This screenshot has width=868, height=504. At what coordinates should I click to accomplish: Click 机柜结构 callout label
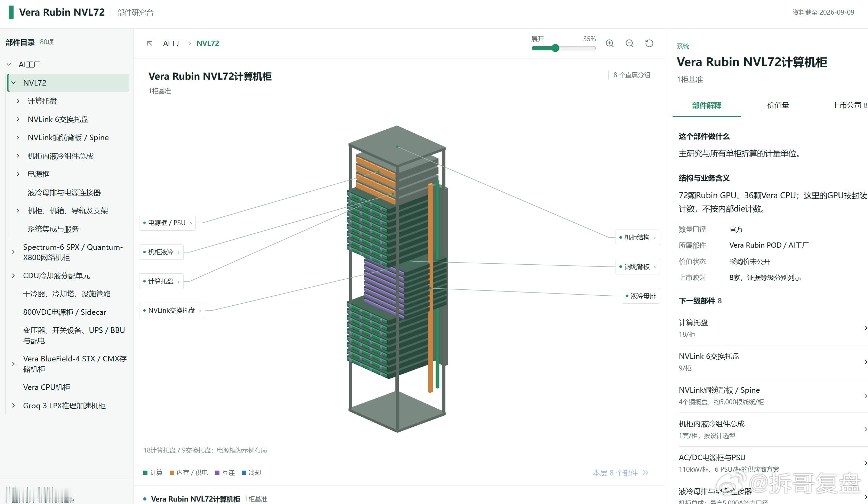point(637,238)
